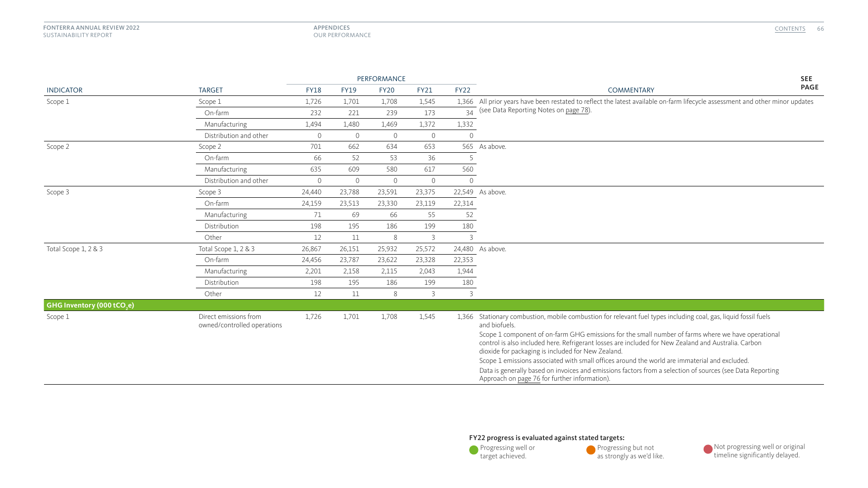
Task: Click the FY21 column header
Action: 425,90
